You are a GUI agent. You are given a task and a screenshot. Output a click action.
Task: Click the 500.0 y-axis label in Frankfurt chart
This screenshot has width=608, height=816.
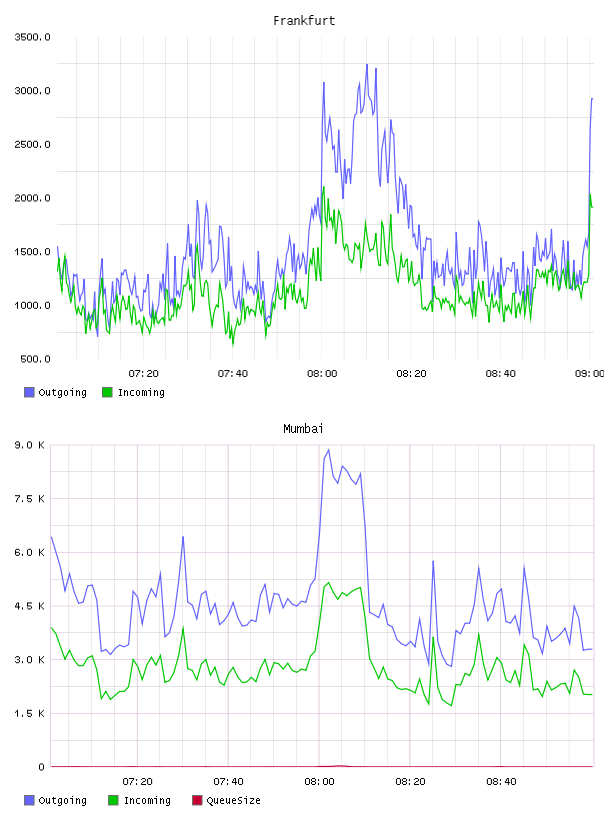pos(35,359)
